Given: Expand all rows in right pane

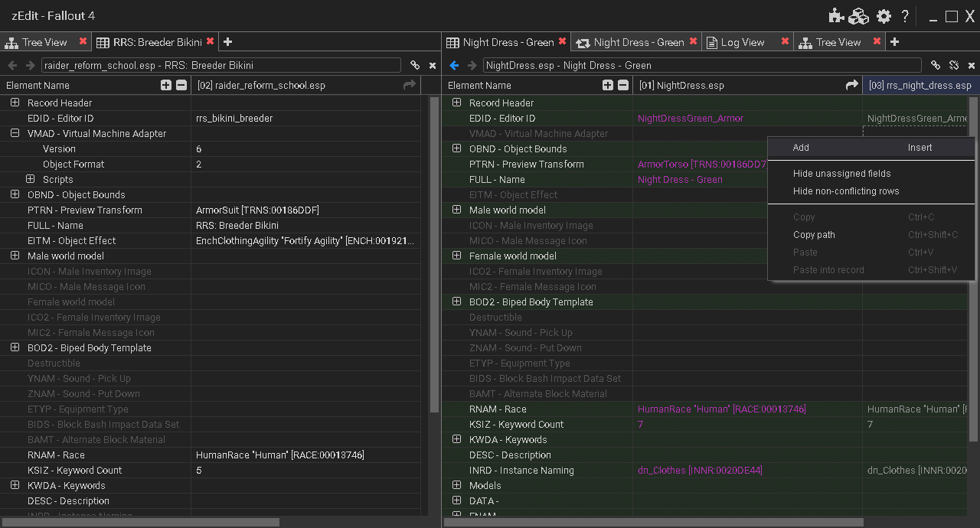Looking at the screenshot, I should 608,86.
